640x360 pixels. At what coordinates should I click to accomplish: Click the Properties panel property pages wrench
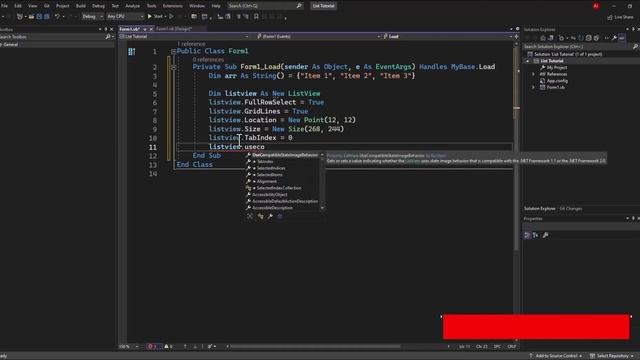point(545,235)
